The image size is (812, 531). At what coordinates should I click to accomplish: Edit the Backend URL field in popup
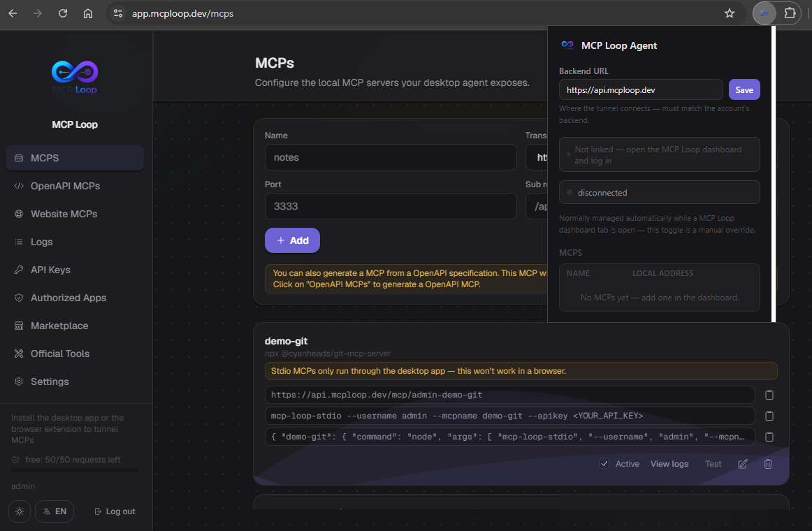pyautogui.click(x=641, y=89)
